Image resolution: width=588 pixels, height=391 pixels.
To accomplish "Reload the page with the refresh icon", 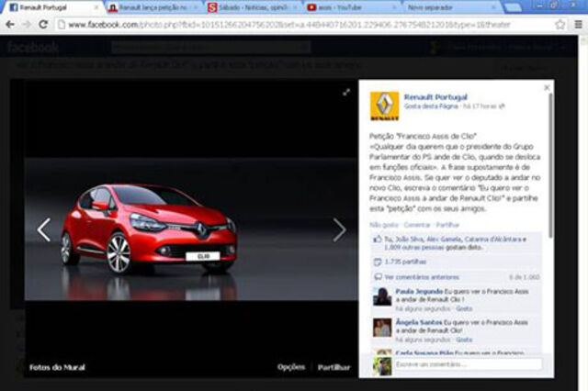I will pyautogui.click(x=43, y=25).
